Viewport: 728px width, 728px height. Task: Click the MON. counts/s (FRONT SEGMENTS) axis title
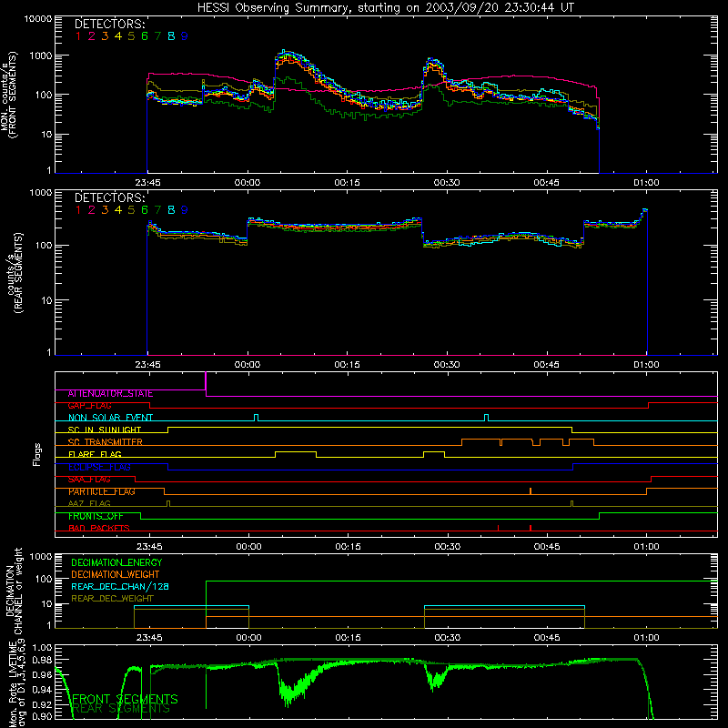[8, 95]
